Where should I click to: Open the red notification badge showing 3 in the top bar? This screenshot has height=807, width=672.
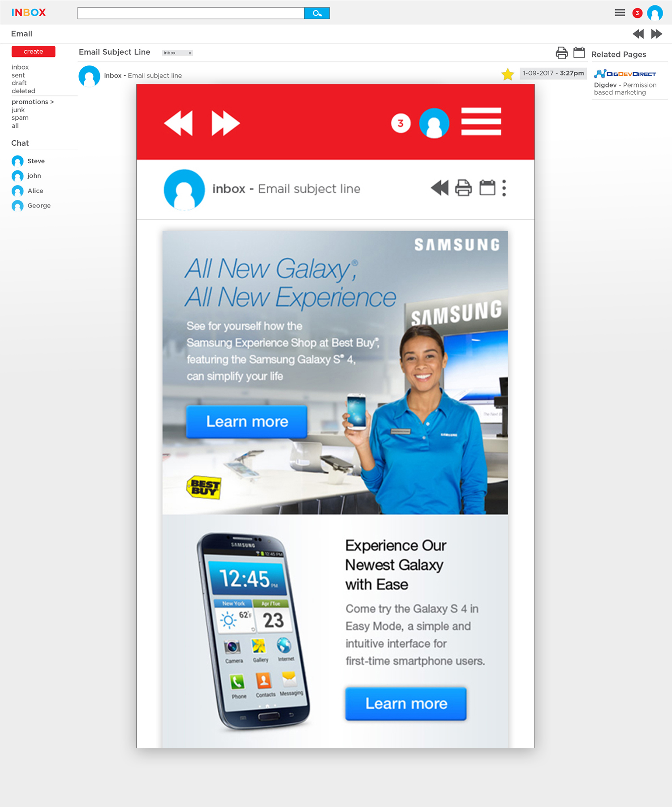point(638,13)
